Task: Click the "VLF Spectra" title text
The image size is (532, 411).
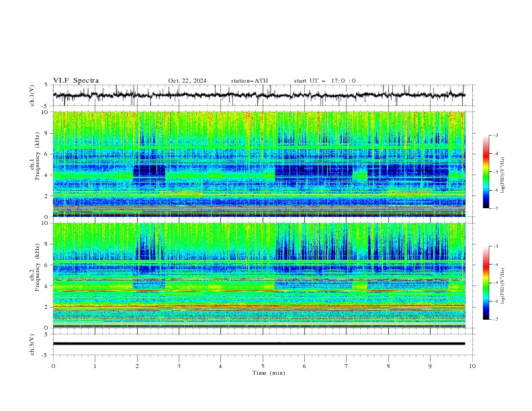Action: [x=76, y=81]
